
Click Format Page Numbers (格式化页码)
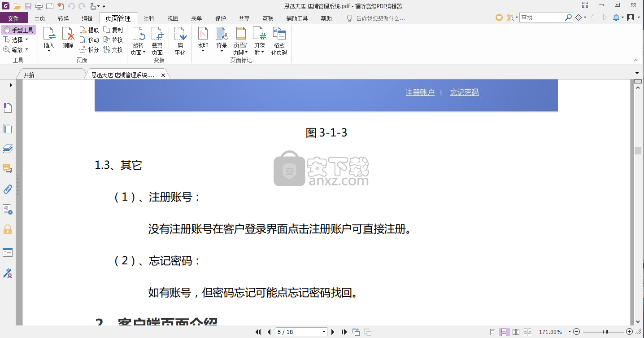(279, 41)
